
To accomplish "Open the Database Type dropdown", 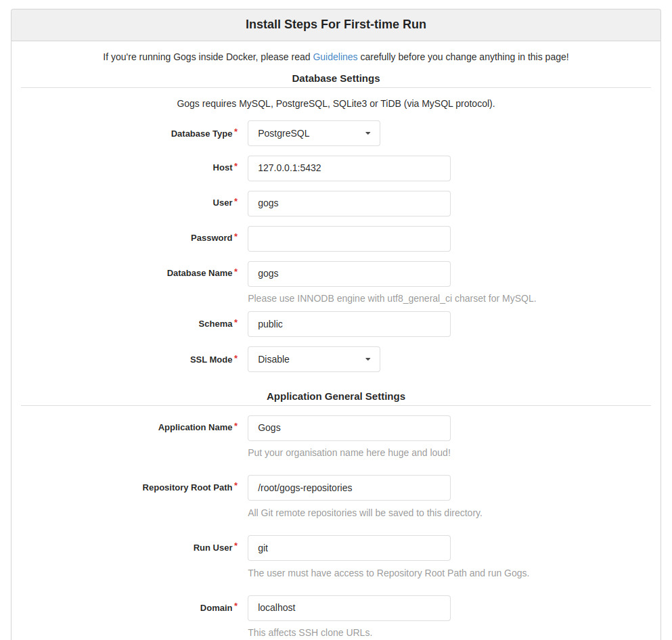I will point(314,133).
